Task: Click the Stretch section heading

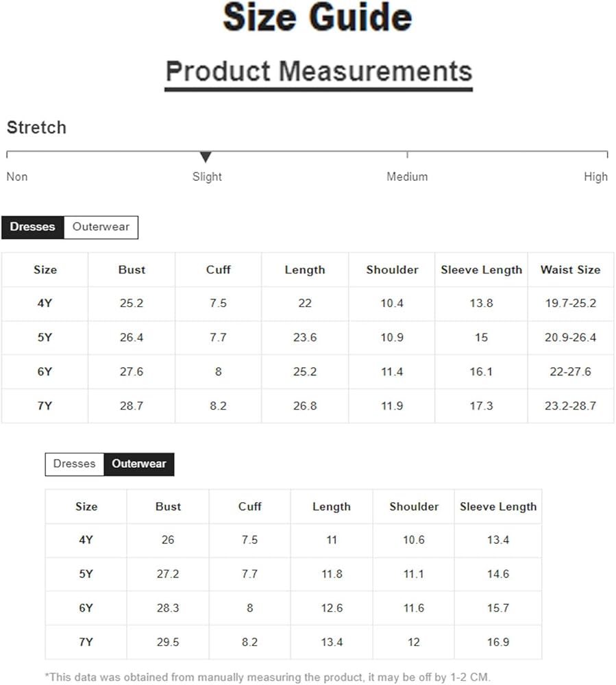Action: [x=36, y=127]
